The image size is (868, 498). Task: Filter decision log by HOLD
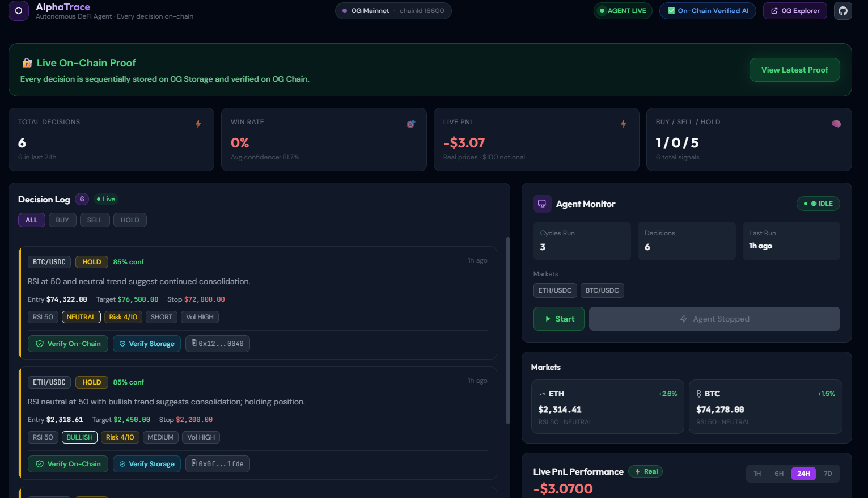coord(130,220)
